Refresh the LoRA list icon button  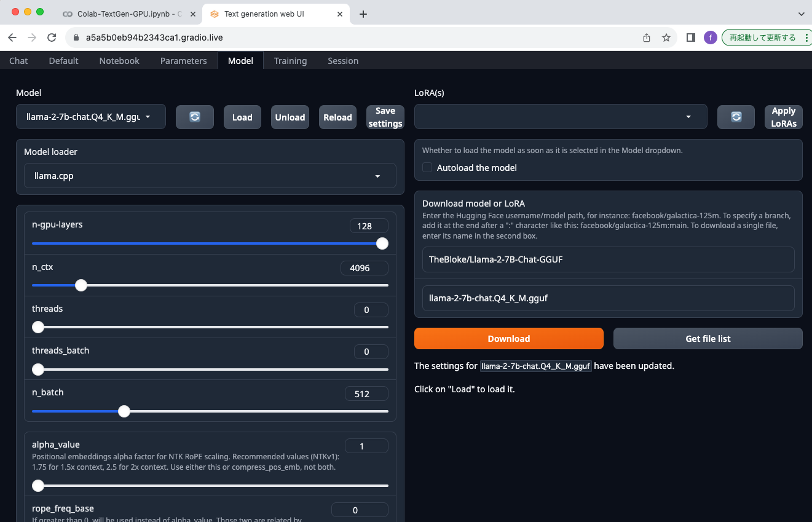point(736,117)
